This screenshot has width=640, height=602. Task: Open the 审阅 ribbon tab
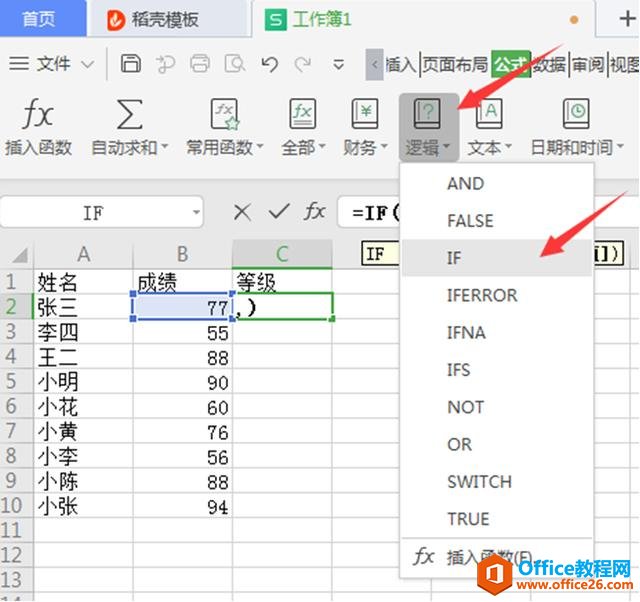pyautogui.click(x=588, y=64)
